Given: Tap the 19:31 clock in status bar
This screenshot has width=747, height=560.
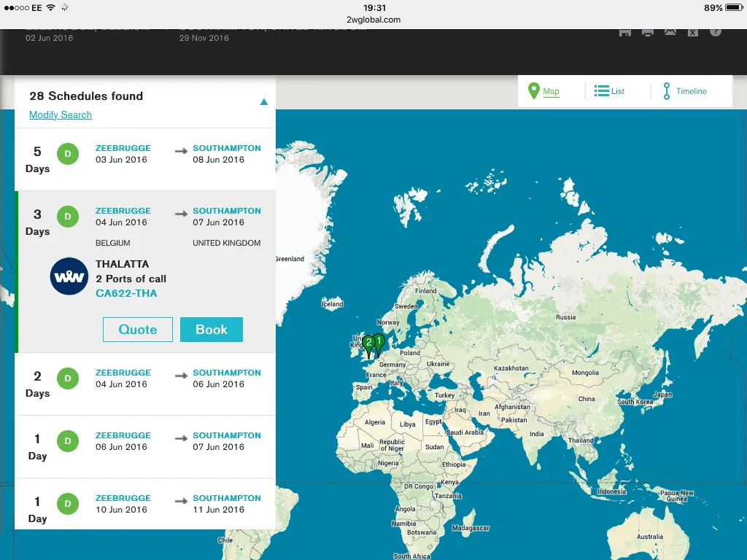Looking at the screenshot, I should 374,7.
